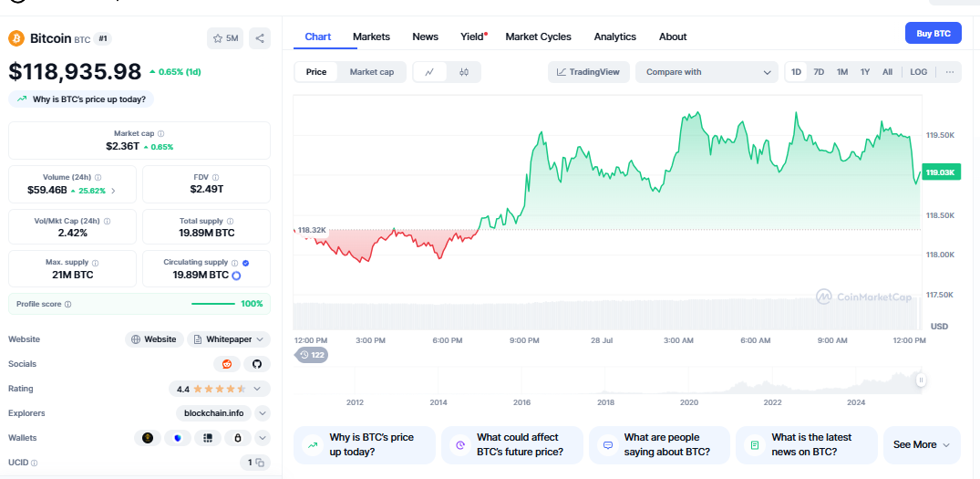Click the trend icon in price-up banner

tap(22, 99)
